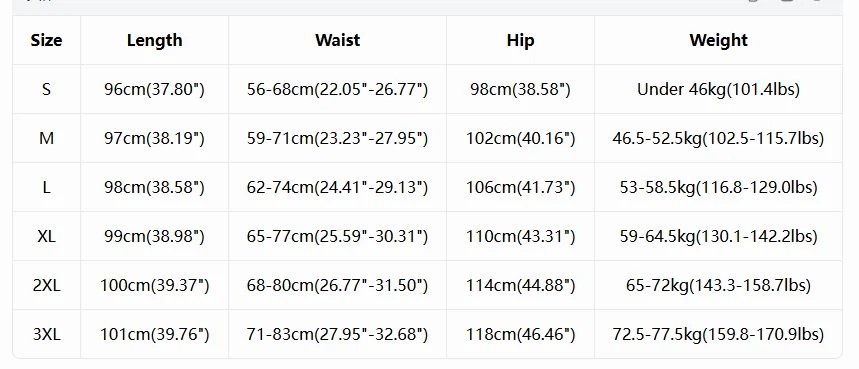Click the Length column header

[x=154, y=40]
